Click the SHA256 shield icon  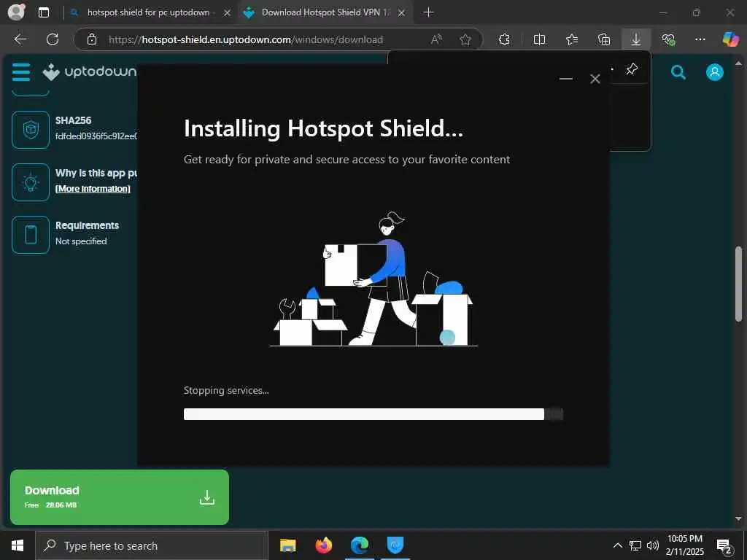tap(31, 130)
